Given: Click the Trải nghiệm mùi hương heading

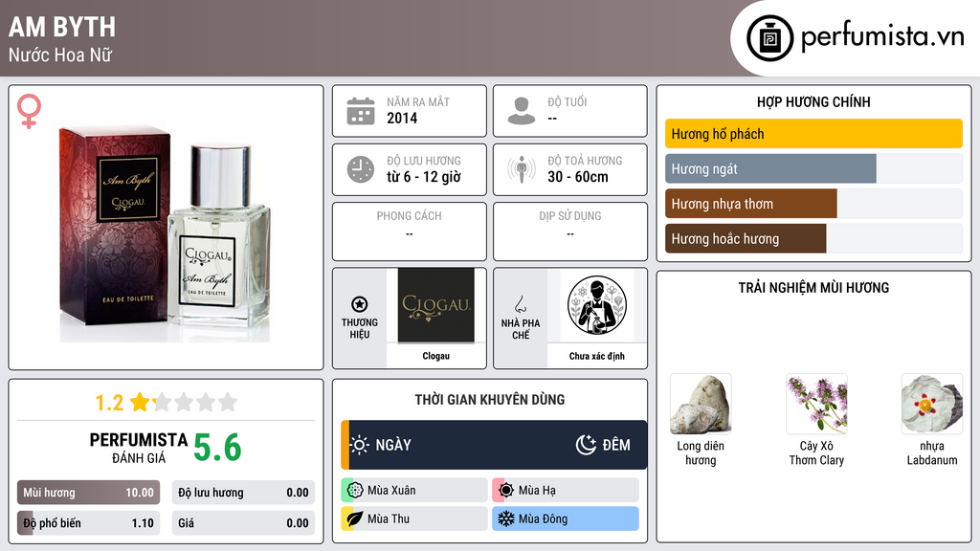Looking at the screenshot, I should tap(813, 287).
